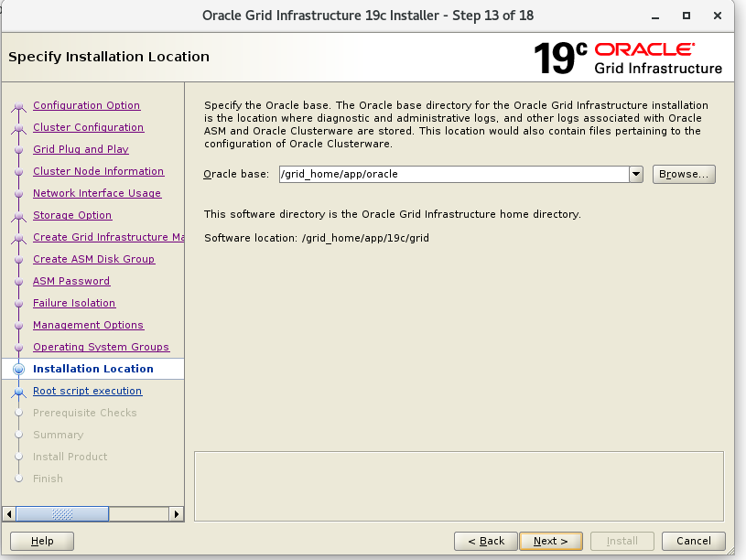Viewport: 746px width, 560px height.
Task: Open the Configuration Option step
Action: (x=87, y=105)
